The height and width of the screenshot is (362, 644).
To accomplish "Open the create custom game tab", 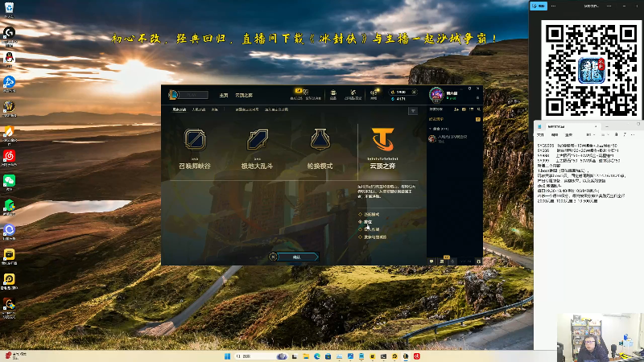I will click(247, 109).
